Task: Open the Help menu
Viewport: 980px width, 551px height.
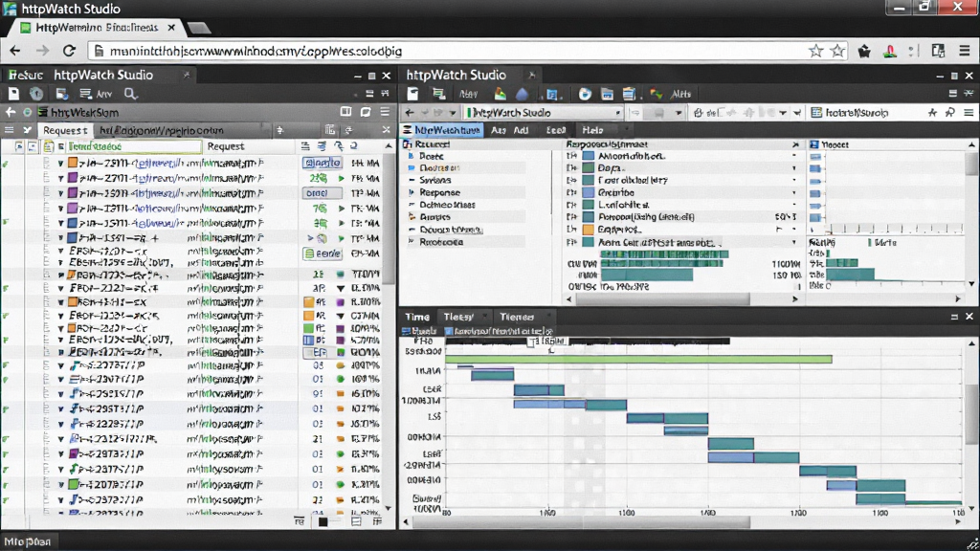Action: pos(592,130)
